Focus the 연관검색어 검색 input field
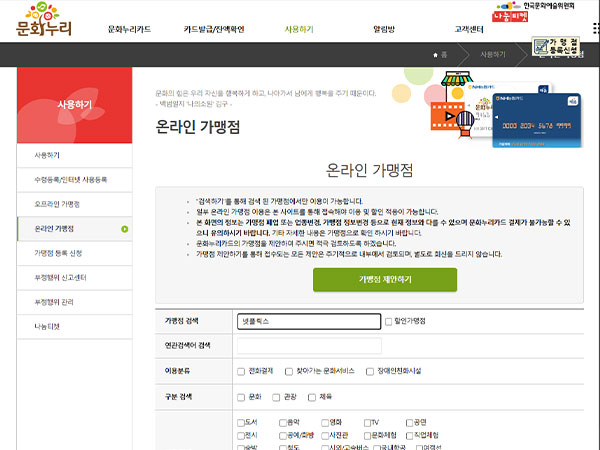The height and width of the screenshot is (450, 600). (x=309, y=346)
